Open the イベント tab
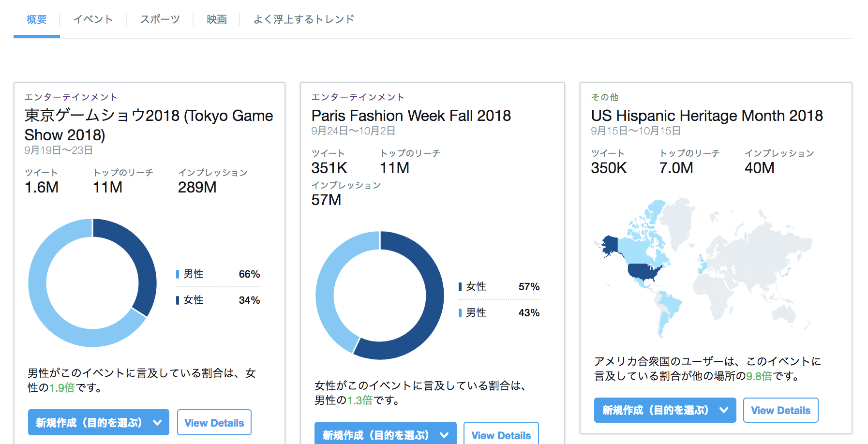Viewport: 868px width, 444px height. tap(93, 19)
